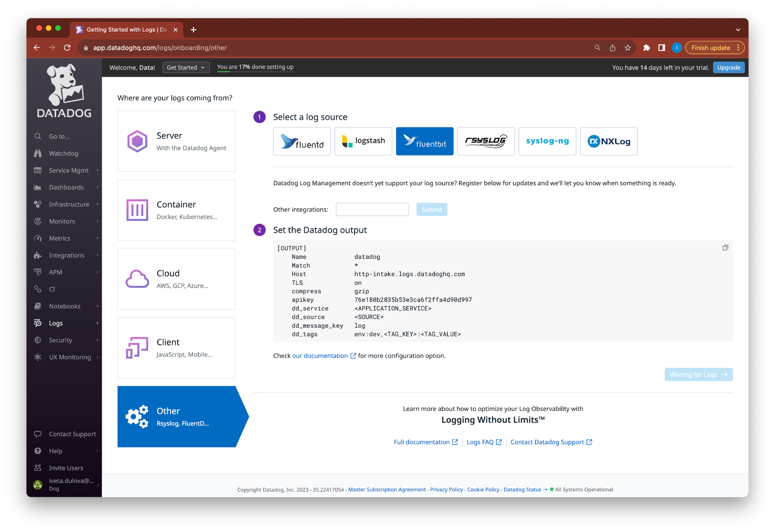Click the Other integrations input field
Image resolution: width=775 pixels, height=532 pixels.
(x=372, y=209)
